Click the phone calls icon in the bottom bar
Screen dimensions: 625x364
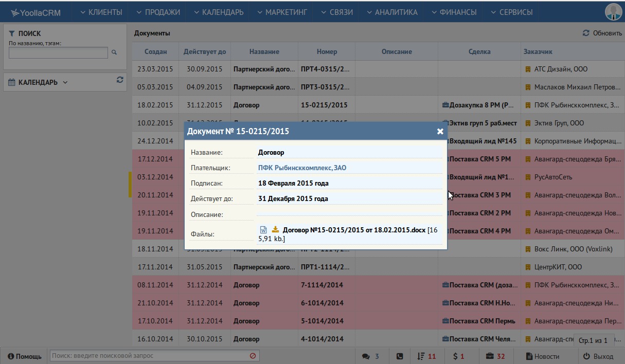(x=400, y=356)
